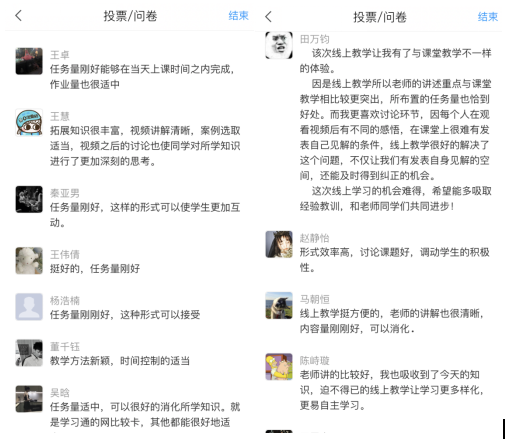Tap 陈峙璇's Simpsons avatar
The width and height of the screenshot is (509, 444).
[x=279, y=367]
